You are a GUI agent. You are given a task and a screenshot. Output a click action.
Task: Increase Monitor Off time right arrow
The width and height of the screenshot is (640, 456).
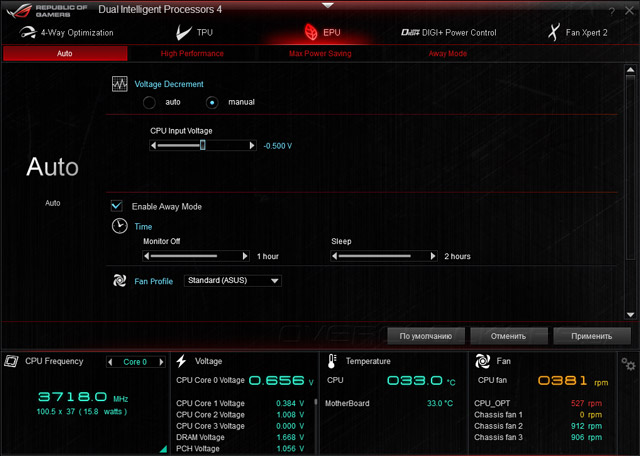245,256
